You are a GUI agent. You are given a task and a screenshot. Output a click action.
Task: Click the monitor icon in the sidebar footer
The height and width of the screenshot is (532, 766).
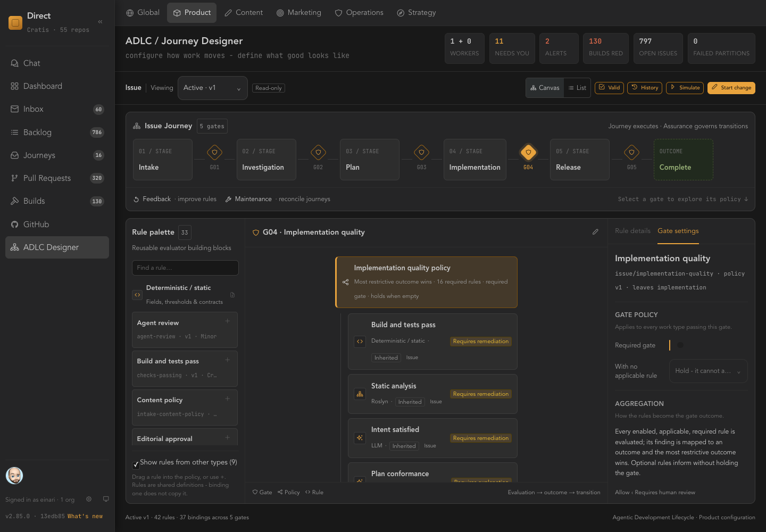pos(106,499)
